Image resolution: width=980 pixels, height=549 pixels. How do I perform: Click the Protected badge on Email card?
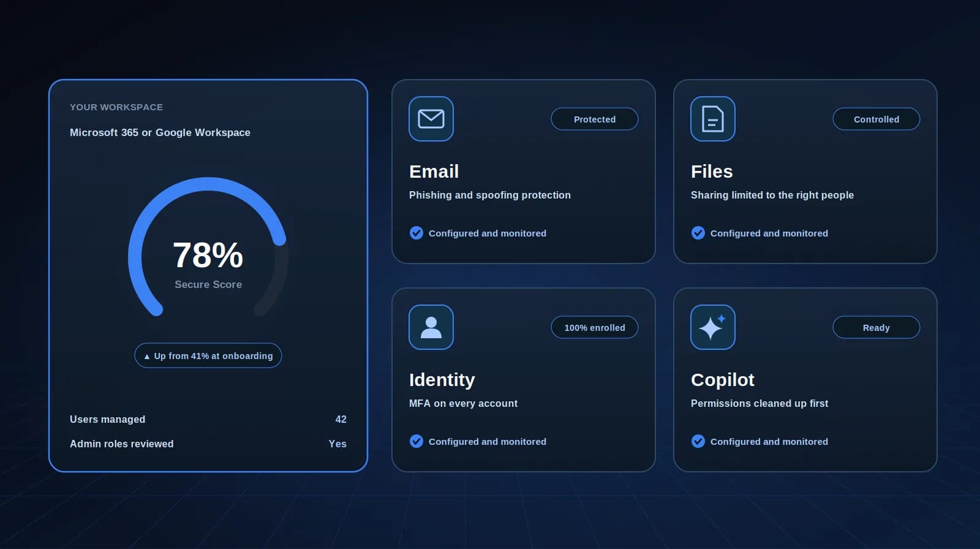click(x=595, y=119)
